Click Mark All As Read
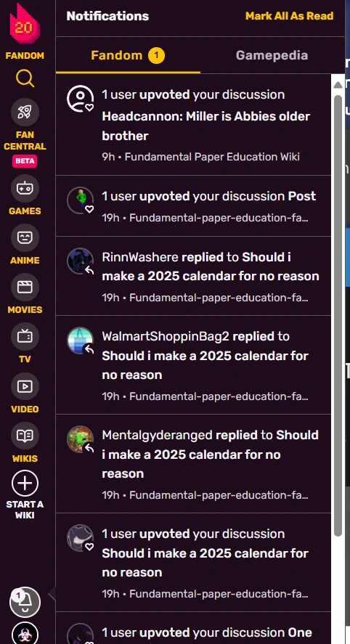Screen dimensions: 350x644 pyautogui.click(x=289, y=16)
